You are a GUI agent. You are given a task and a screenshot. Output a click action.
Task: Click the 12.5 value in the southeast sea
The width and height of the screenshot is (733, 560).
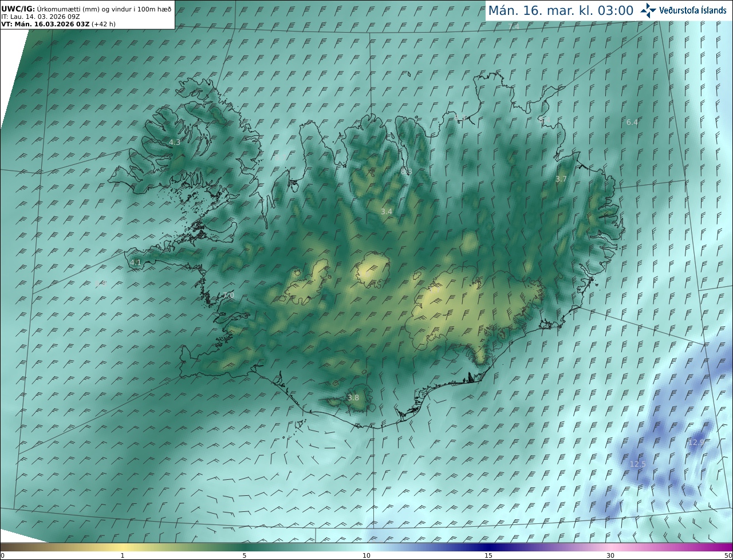[x=637, y=464]
